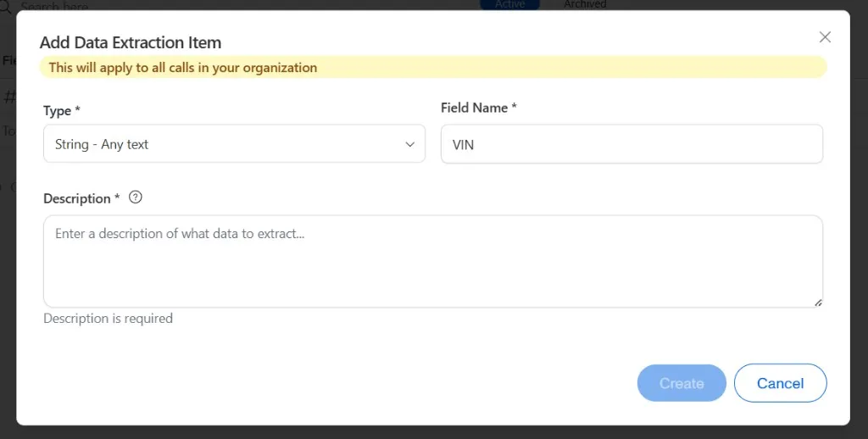This screenshot has height=439, width=868.
Task: Click the search magnifier icon behind dialog
Action: [4, 7]
